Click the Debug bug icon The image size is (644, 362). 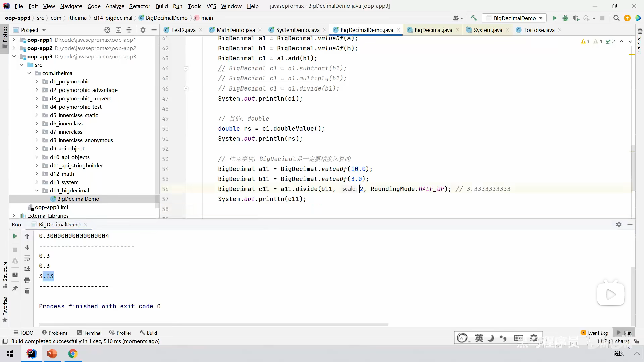[565, 18]
